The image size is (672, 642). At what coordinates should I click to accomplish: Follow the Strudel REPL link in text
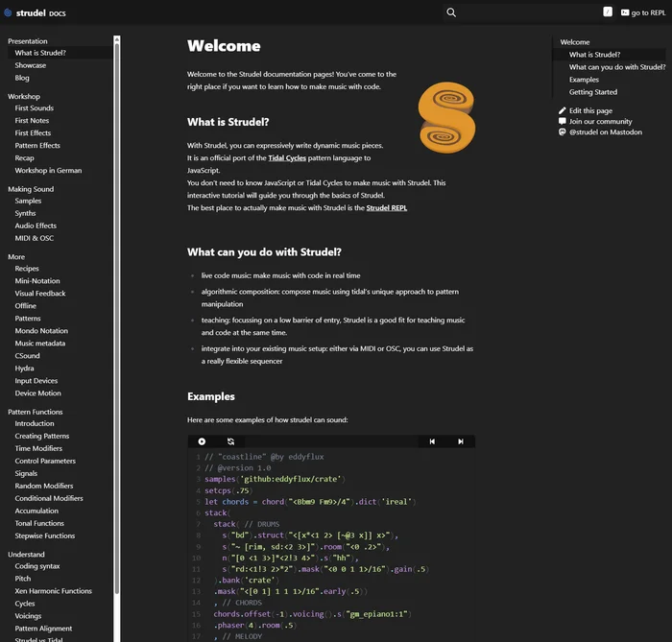(387, 207)
